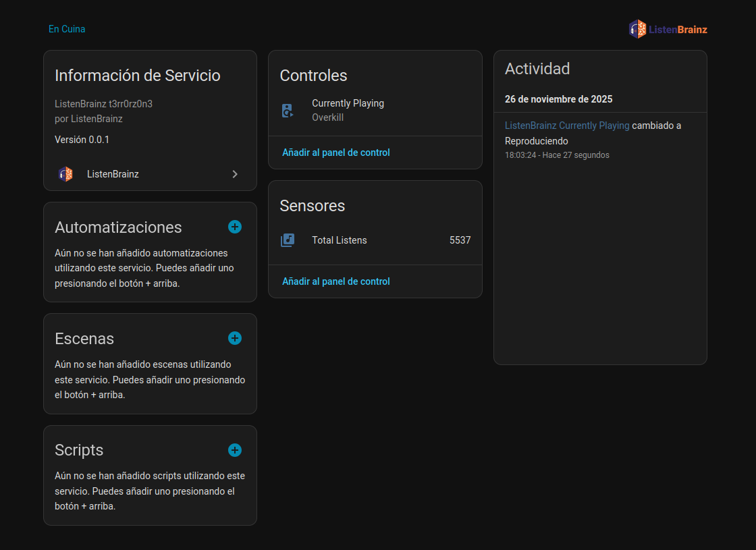The height and width of the screenshot is (550, 756).
Task: Add a new automation with the plus icon
Action: (x=235, y=227)
